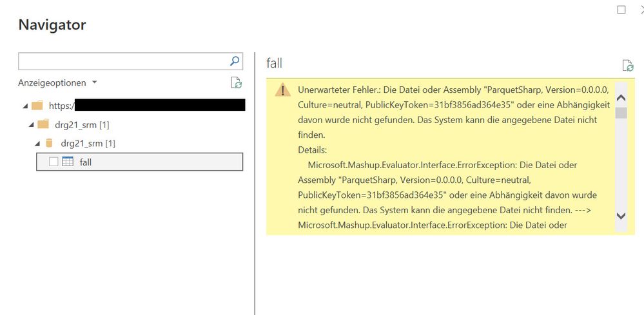Click the Navigator title text
Viewport: 644px width, 315px height.
(52, 24)
